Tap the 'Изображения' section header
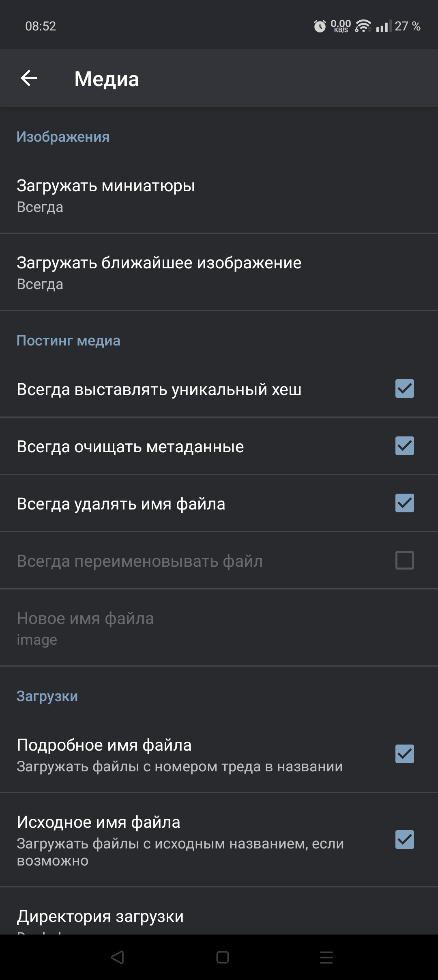The width and height of the screenshot is (438, 980). coord(63,137)
